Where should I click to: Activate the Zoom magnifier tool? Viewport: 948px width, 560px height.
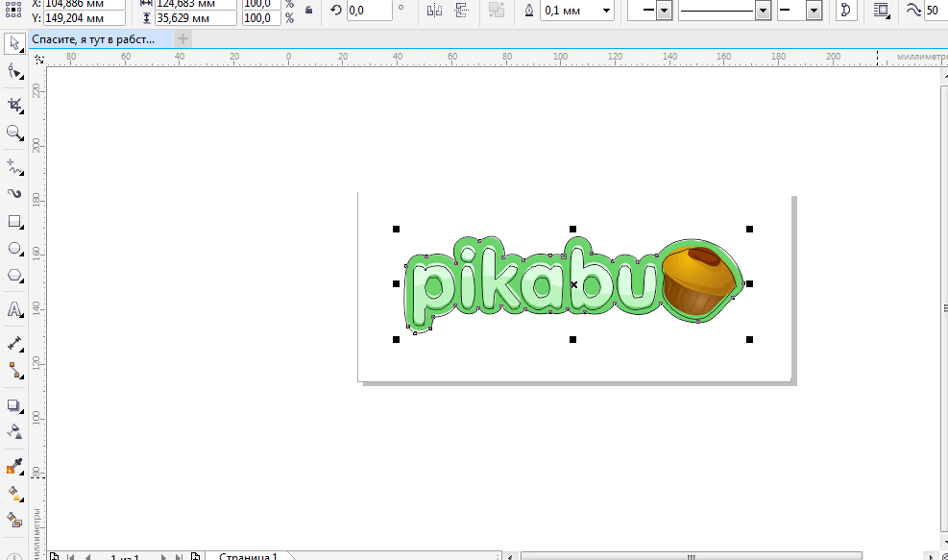pyautogui.click(x=14, y=133)
